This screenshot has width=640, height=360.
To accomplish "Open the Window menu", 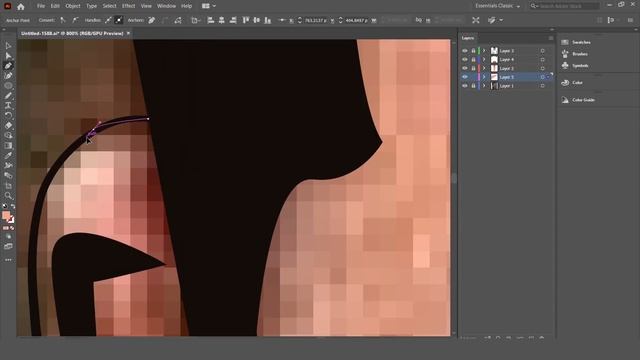I will coord(167,6).
